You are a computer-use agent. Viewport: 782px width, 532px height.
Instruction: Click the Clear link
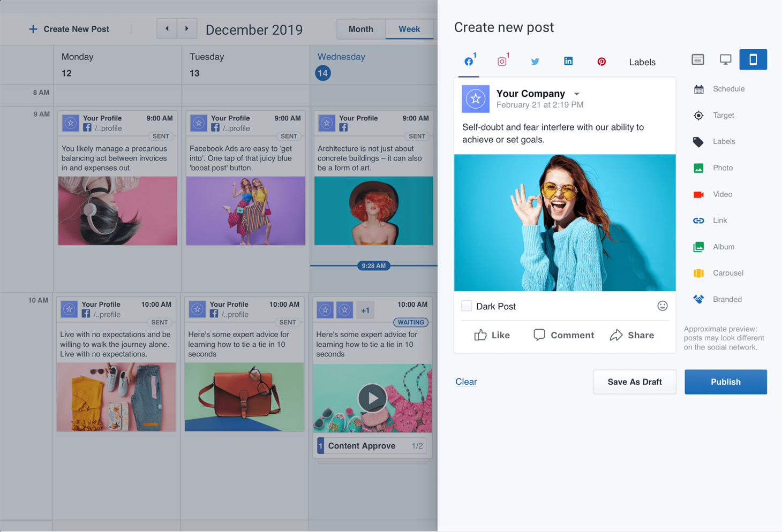click(466, 382)
